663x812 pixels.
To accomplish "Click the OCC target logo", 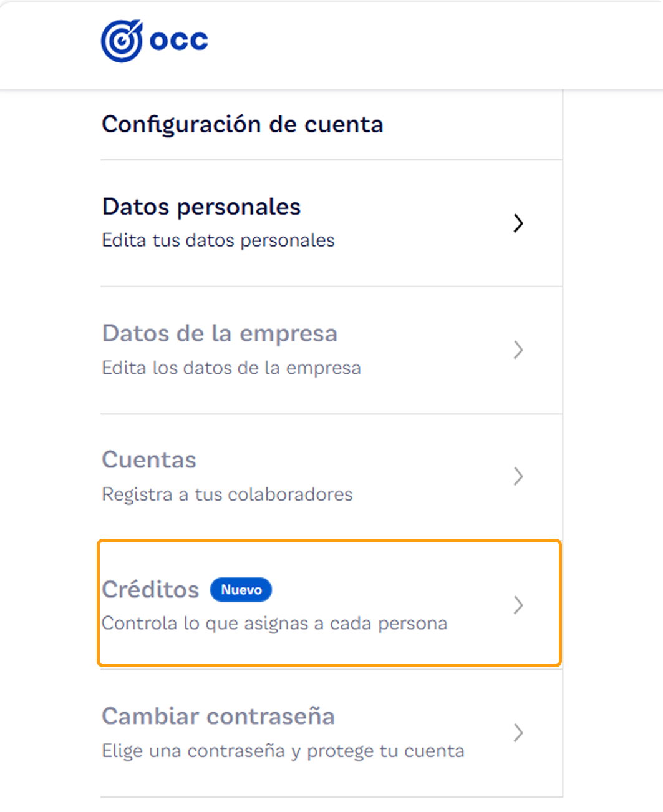I will coord(122,39).
